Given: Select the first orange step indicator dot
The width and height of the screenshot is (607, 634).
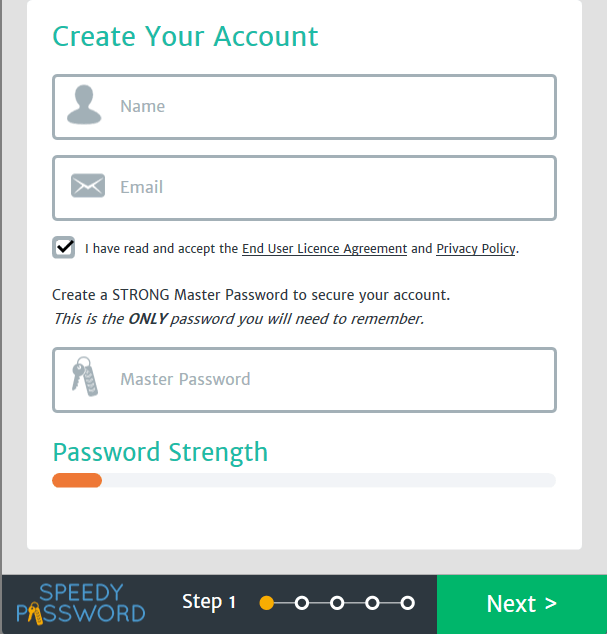Looking at the screenshot, I should click(x=267, y=602).
